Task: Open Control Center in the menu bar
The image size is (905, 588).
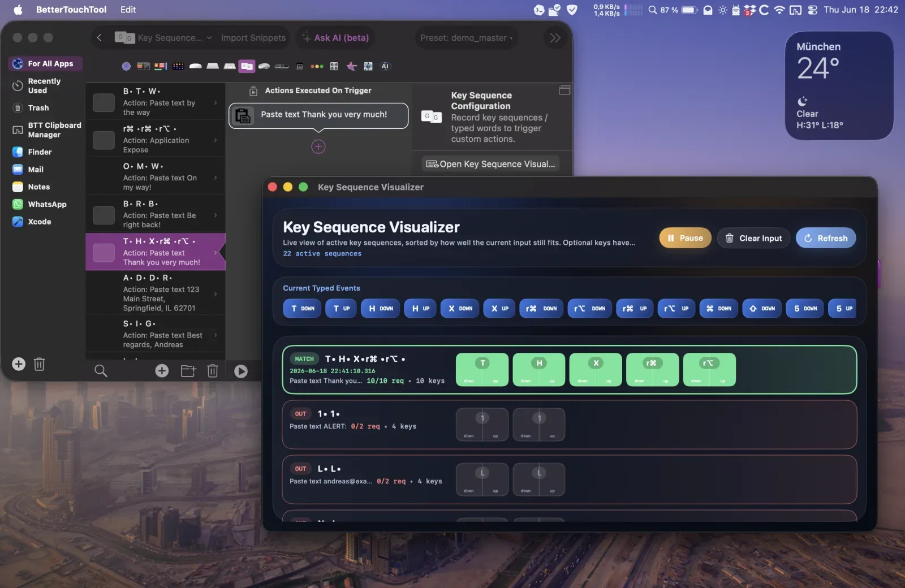Action: (x=813, y=10)
